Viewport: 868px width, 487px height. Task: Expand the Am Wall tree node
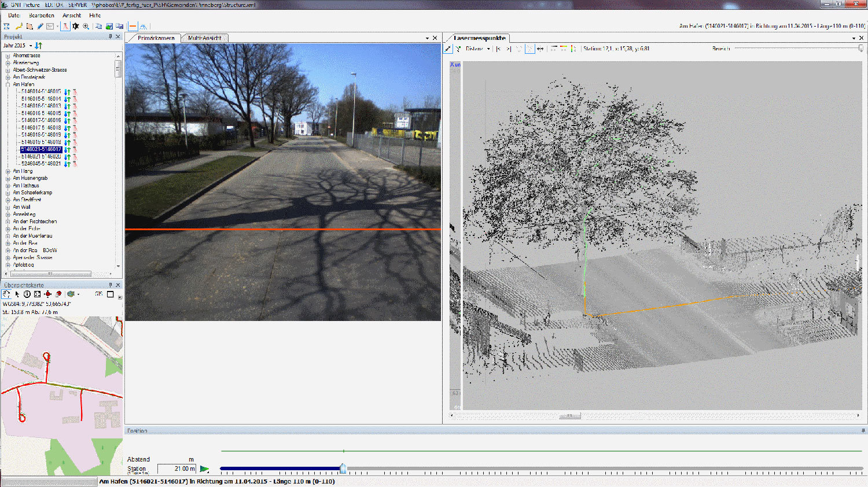8,207
